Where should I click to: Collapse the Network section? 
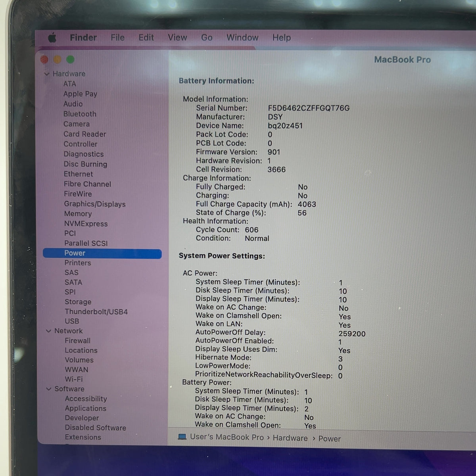tap(48, 331)
